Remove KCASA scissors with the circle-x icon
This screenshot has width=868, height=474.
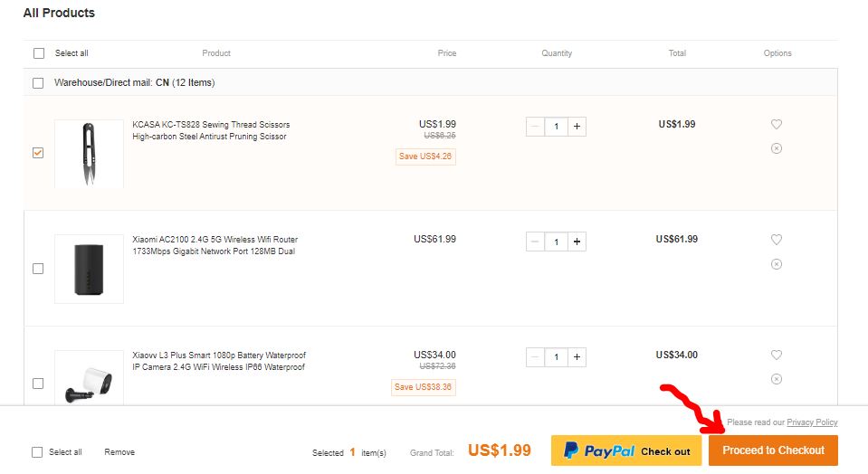776,148
